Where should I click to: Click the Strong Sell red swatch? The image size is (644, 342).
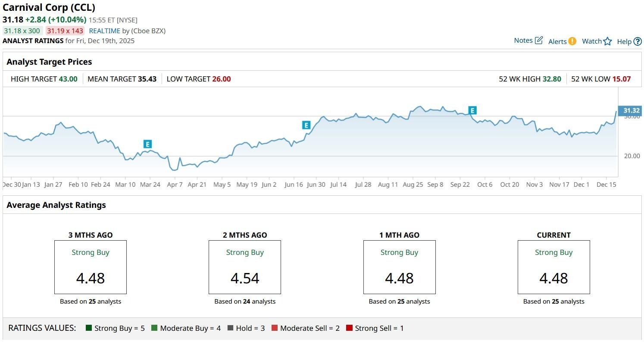coord(349,328)
